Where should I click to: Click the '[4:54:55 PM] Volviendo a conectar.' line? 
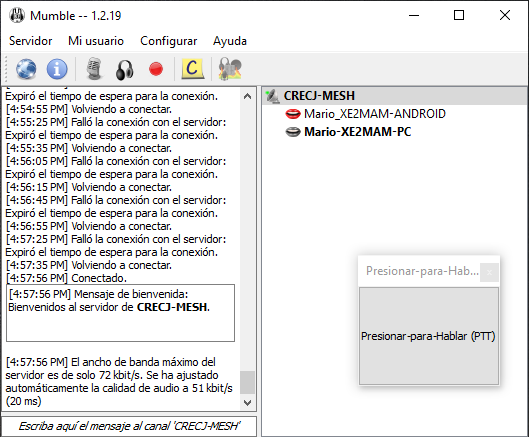[89, 109]
